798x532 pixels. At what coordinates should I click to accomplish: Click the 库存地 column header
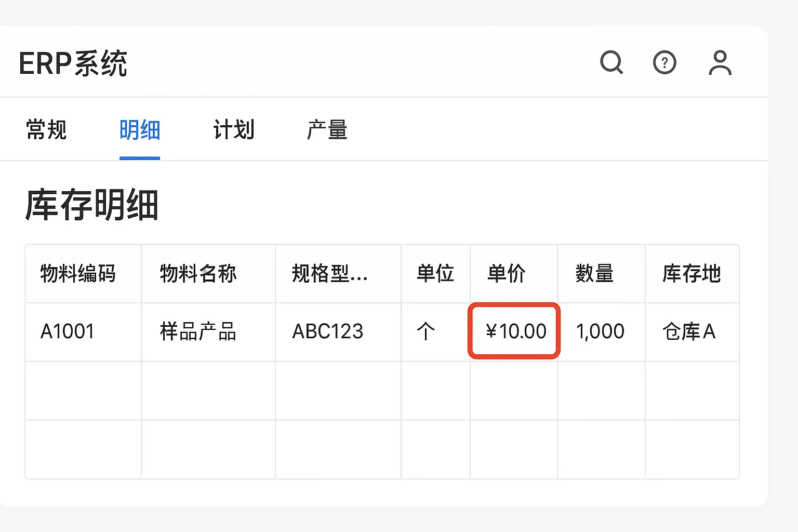pyautogui.click(x=691, y=273)
